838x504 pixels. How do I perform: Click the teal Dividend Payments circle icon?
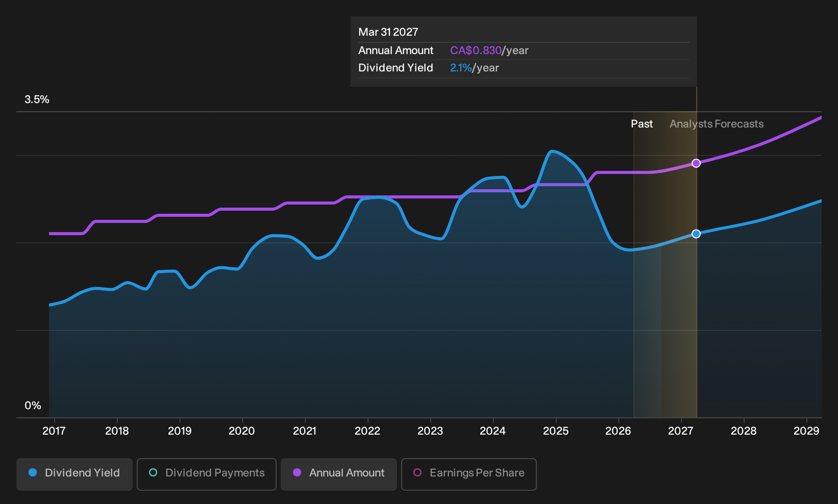coord(153,472)
